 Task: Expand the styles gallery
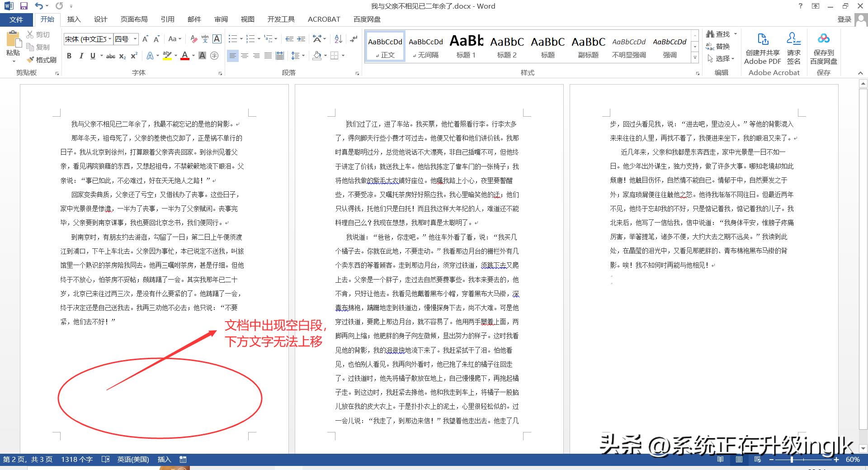695,58
